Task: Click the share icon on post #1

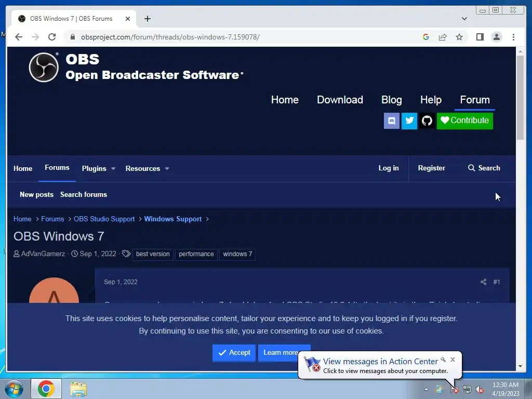Action: (484, 282)
